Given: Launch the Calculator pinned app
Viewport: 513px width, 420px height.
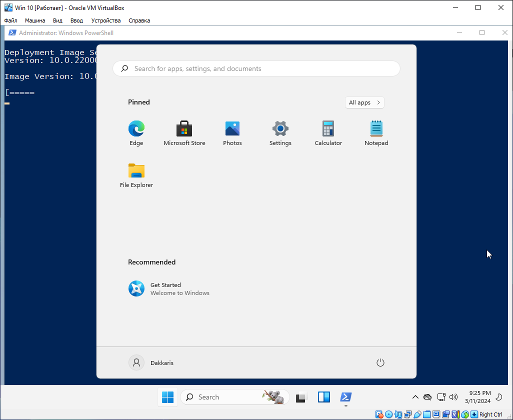Looking at the screenshot, I should click(x=328, y=133).
